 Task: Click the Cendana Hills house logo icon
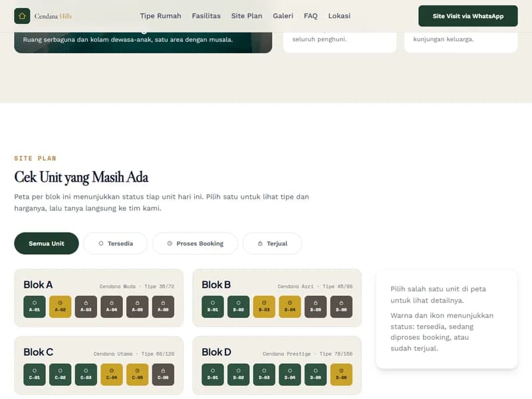click(22, 16)
